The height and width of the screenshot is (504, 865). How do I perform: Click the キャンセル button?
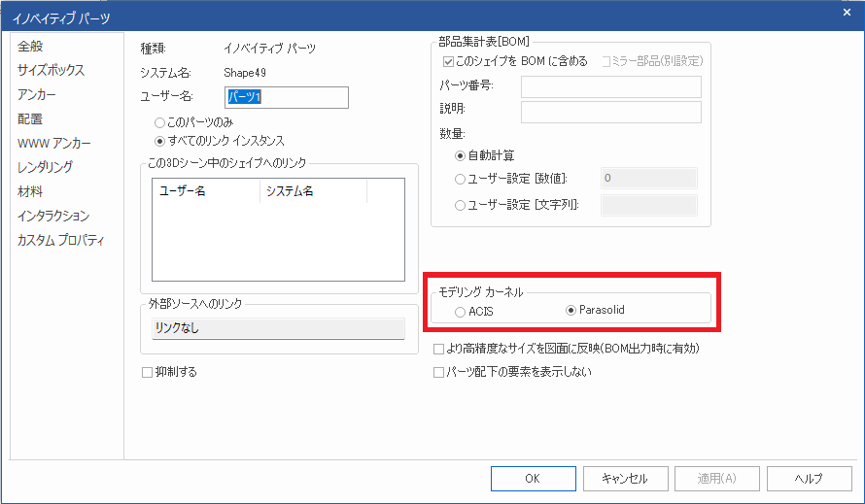626,479
